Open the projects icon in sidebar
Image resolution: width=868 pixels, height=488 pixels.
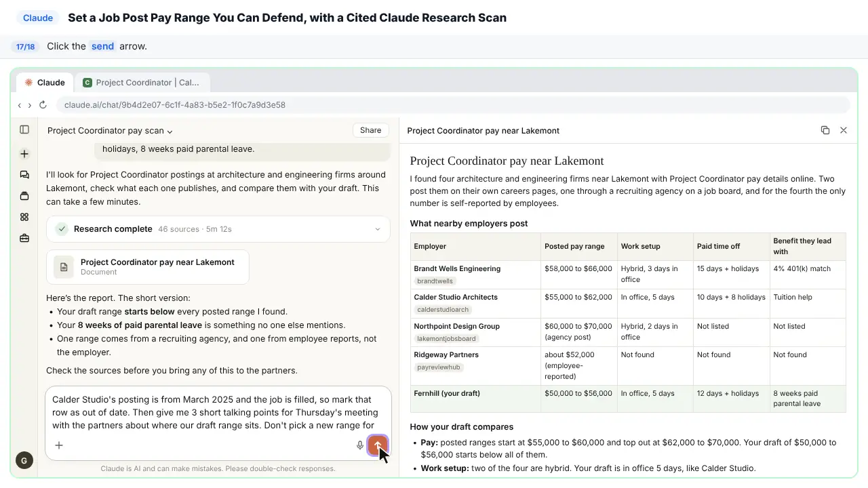click(x=24, y=196)
